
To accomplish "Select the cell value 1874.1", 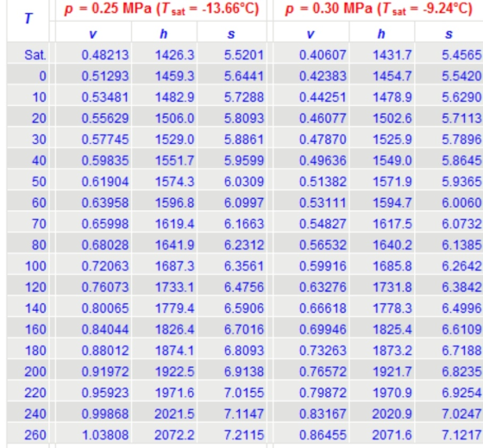I will (174, 351).
